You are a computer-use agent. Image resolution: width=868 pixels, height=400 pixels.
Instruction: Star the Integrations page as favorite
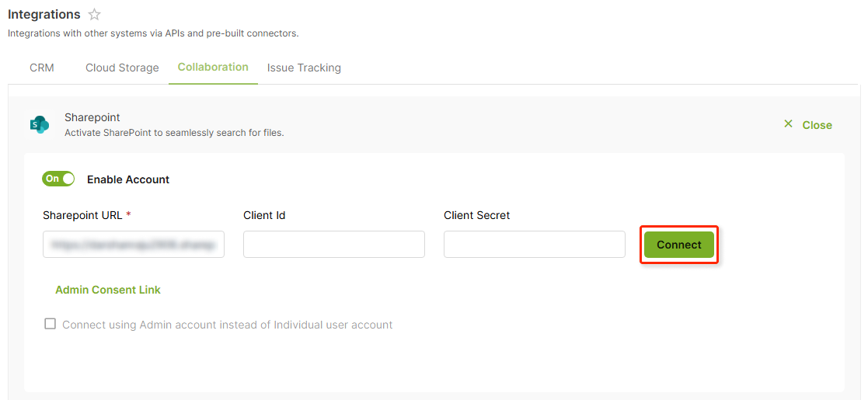(94, 15)
